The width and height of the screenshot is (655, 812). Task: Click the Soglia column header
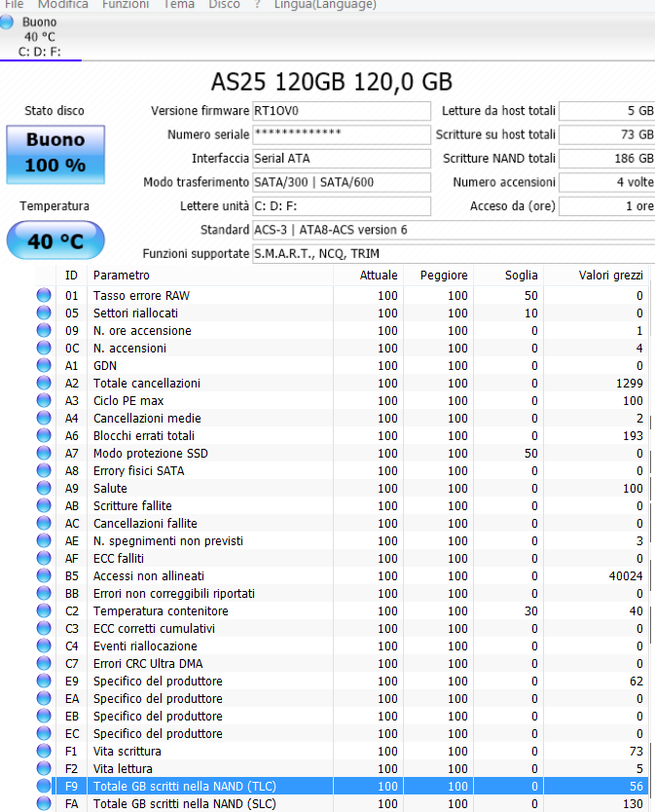point(508,276)
